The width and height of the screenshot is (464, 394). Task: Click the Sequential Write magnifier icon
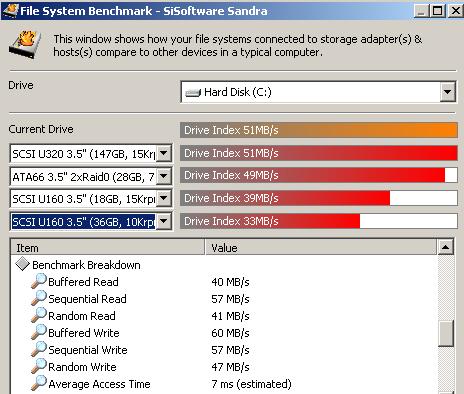pyautogui.click(x=39, y=349)
